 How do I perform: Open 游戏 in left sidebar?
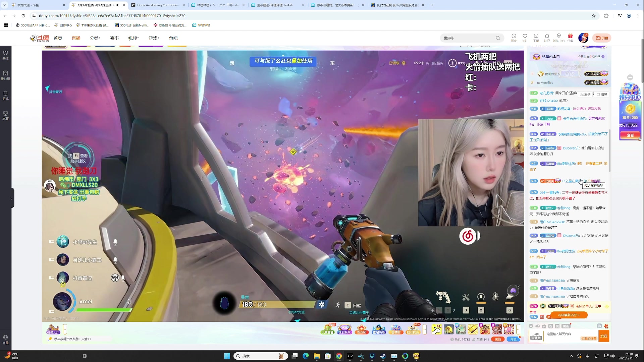[x=5, y=96]
